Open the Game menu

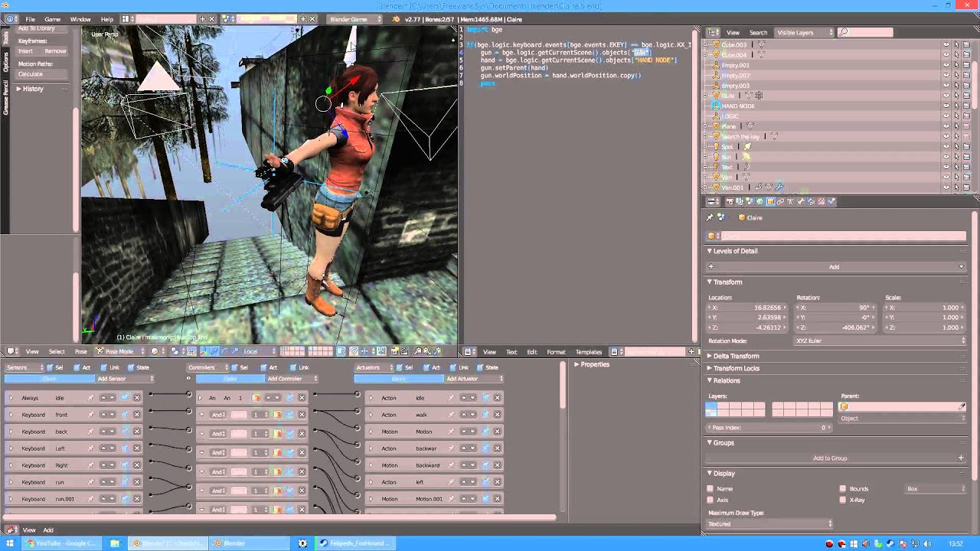52,18
